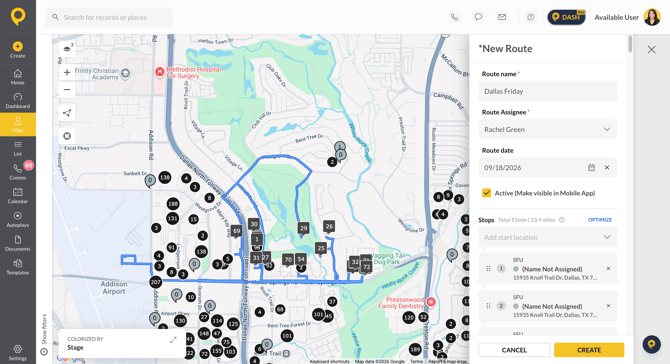Go to Home in sidebar

(18, 77)
